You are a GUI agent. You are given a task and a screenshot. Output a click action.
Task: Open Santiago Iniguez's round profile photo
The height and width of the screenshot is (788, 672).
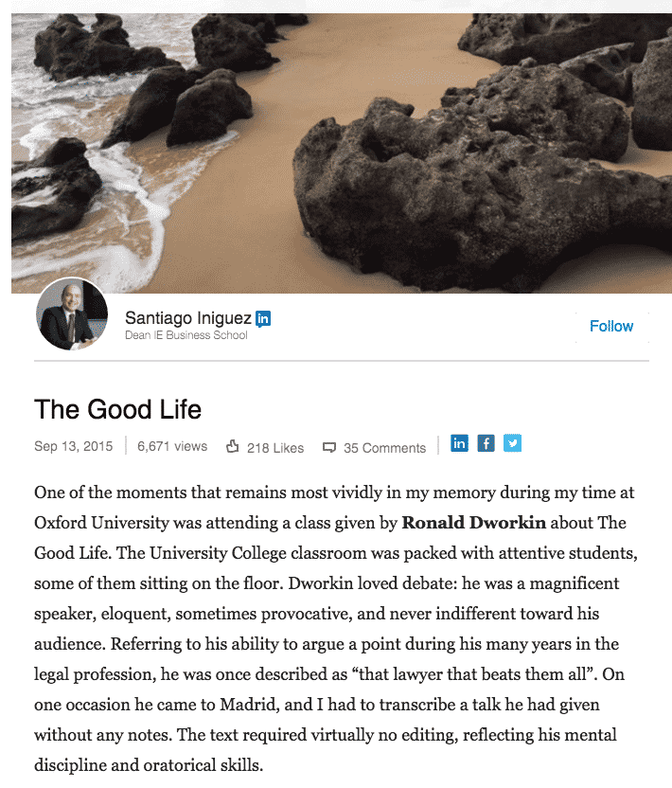pyautogui.click(x=72, y=314)
